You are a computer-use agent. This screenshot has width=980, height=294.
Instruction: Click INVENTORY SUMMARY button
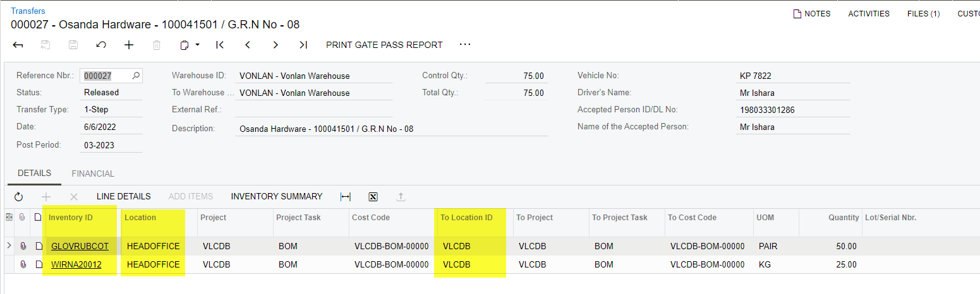pyautogui.click(x=277, y=197)
